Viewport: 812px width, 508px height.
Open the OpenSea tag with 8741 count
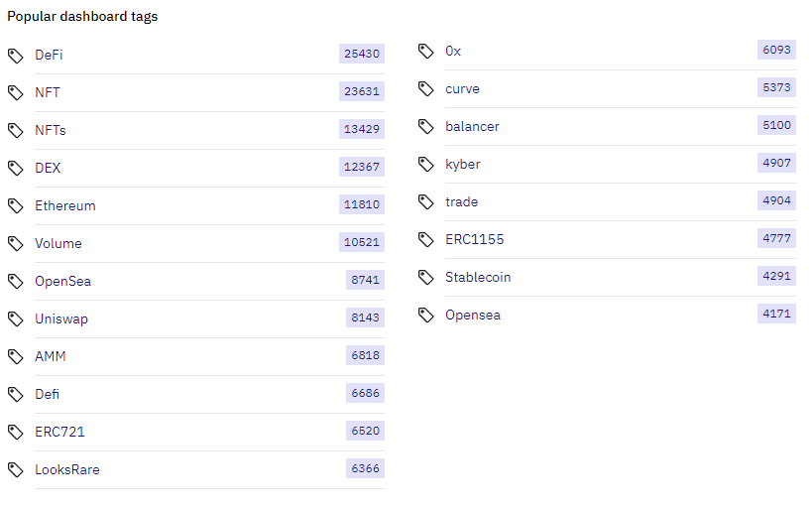(x=62, y=282)
